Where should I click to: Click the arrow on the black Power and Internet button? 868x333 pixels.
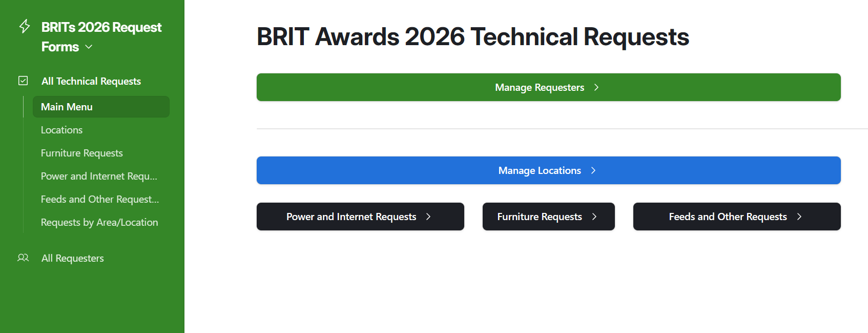[x=428, y=217]
